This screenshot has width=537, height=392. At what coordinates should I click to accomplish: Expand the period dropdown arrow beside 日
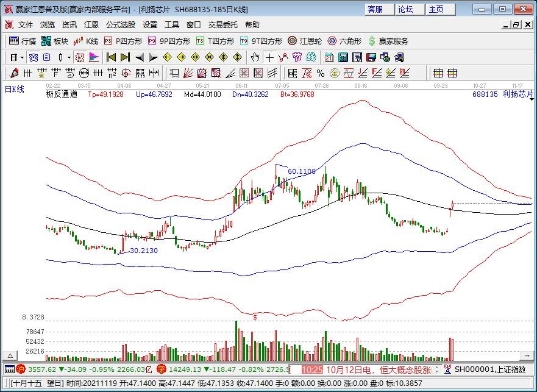22,57
